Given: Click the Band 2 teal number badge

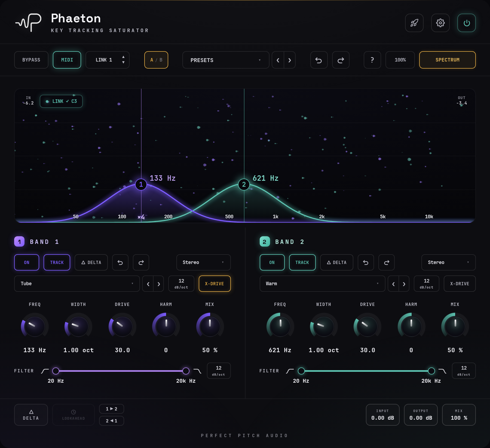Looking at the screenshot, I should (265, 241).
